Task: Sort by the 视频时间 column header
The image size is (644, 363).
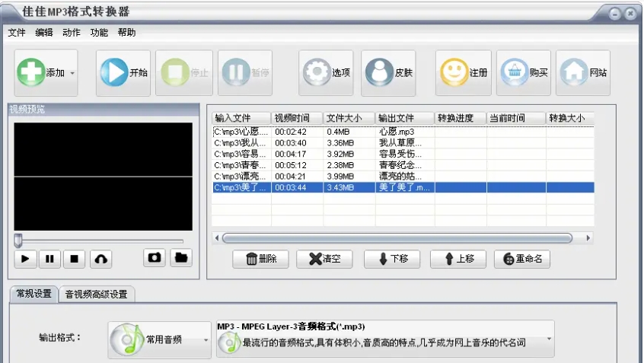Action: click(x=298, y=118)
